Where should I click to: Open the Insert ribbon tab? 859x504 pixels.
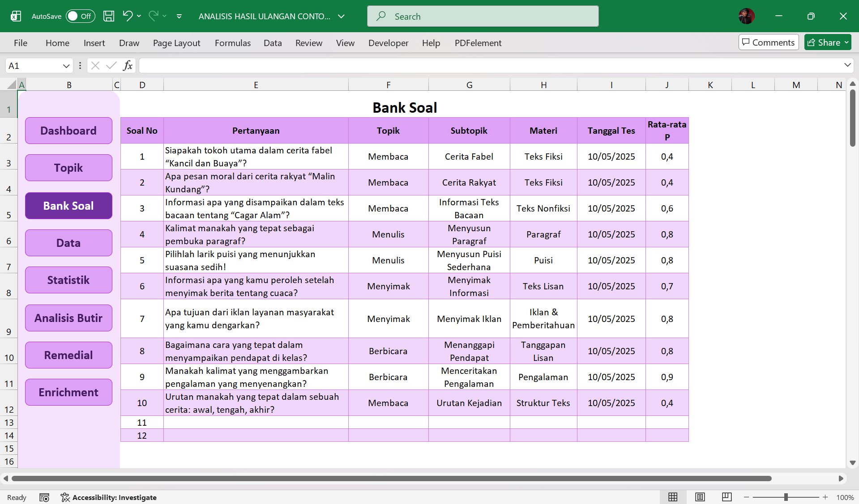click(94, 43)
